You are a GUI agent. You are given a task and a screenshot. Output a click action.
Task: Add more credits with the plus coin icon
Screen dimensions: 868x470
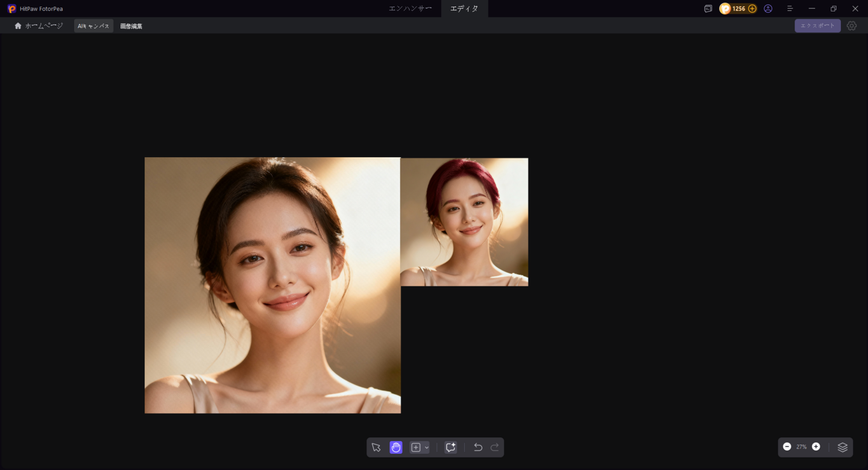(x=752, y=8)
